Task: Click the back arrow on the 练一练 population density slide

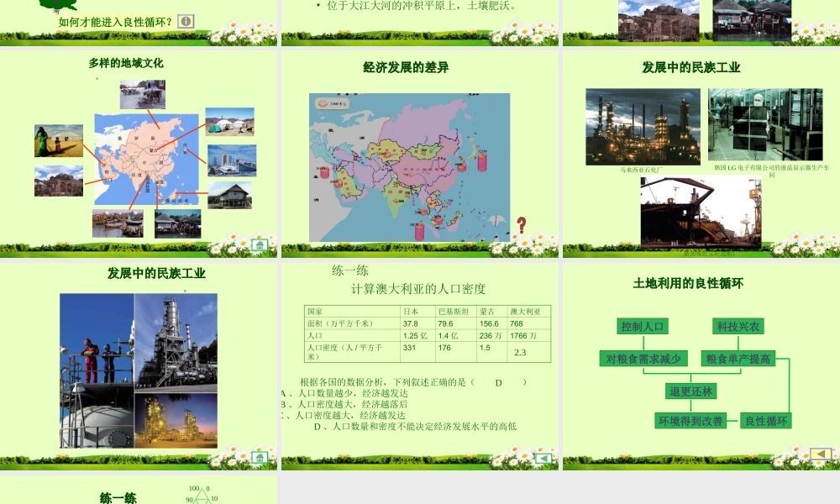Action: click(543, 459)
